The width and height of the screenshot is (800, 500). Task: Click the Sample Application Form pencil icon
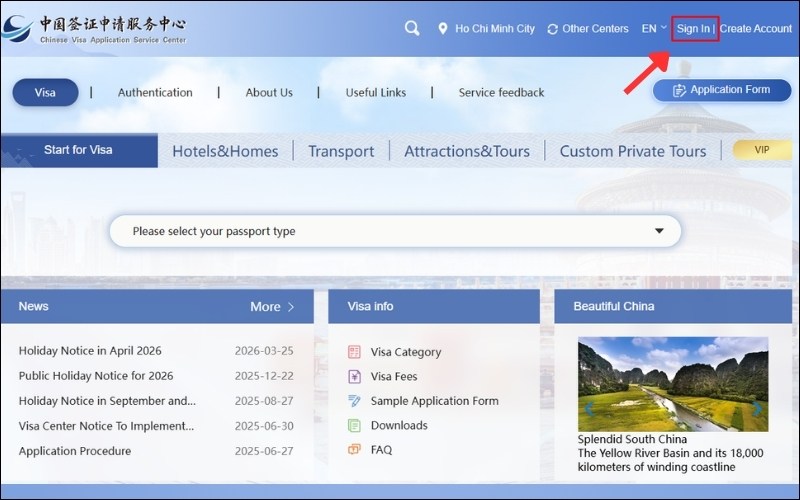[x=354, y=401]
